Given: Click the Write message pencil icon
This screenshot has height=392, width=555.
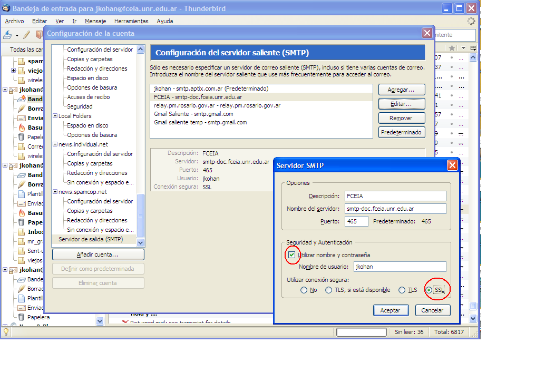Looking at the screenshot, I should (26, 35).
